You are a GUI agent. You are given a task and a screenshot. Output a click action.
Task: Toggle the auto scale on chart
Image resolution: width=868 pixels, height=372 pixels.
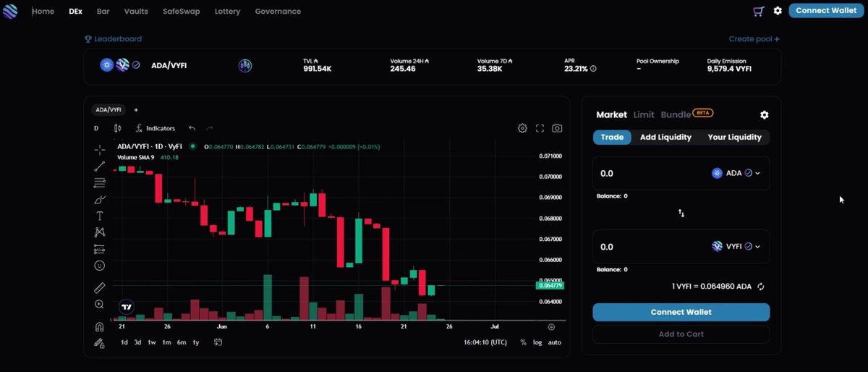pos(554,342)
